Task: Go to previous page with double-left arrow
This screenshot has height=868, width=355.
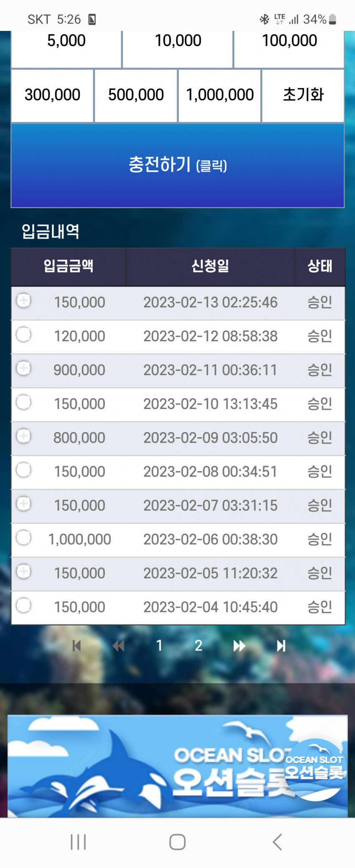Action: 119,646
